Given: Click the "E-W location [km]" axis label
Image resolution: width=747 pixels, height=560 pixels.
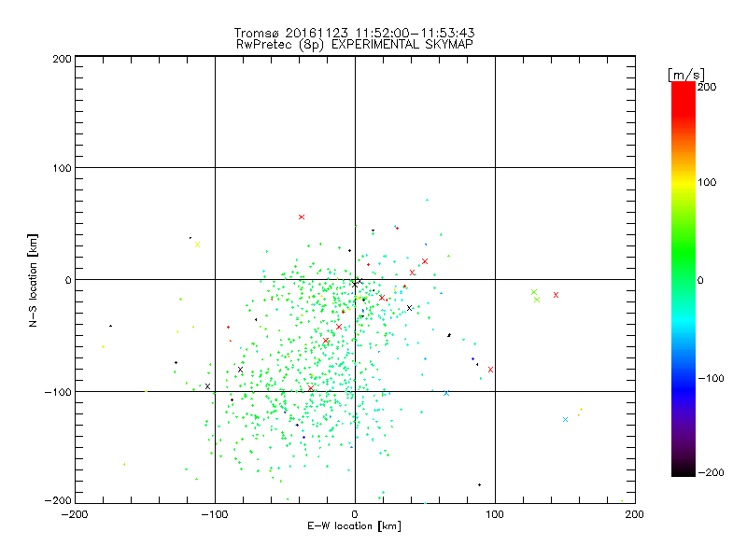Looking at the screenshot, I should (x=354, y=526).
